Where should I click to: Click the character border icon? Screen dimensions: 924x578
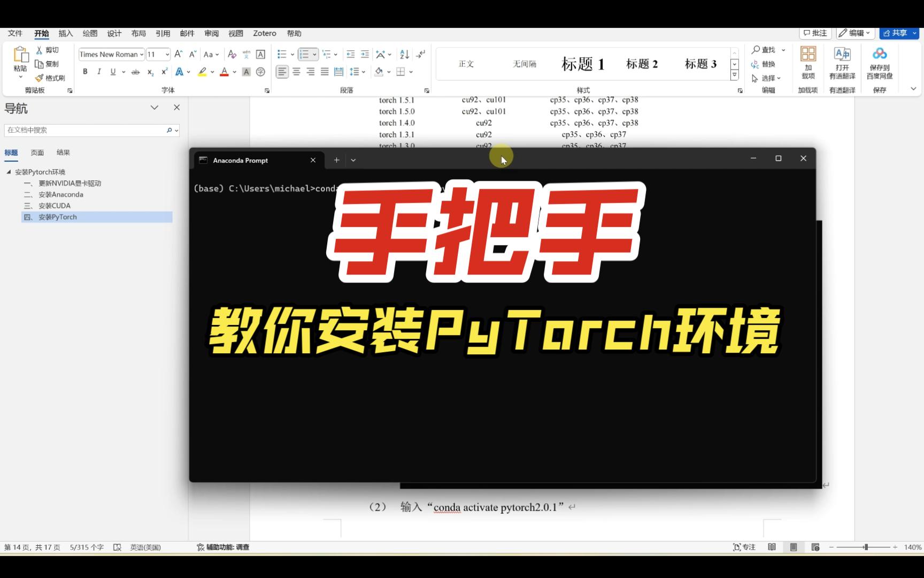tap(260, 54)
